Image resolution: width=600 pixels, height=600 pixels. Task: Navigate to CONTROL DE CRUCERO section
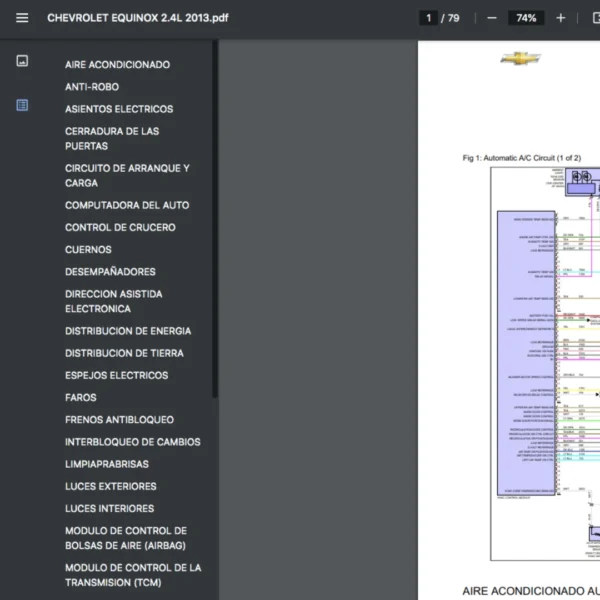click(x=120, y=227)
